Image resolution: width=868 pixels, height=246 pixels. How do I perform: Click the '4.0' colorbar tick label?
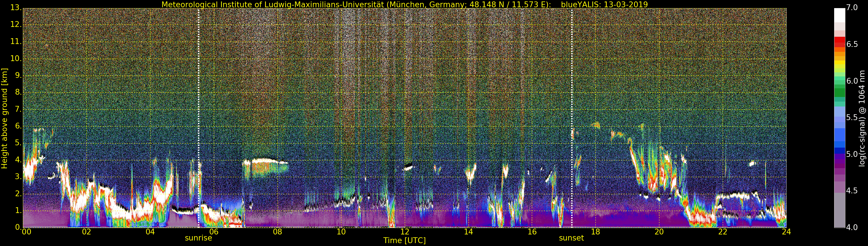click(x=852, y=227)
